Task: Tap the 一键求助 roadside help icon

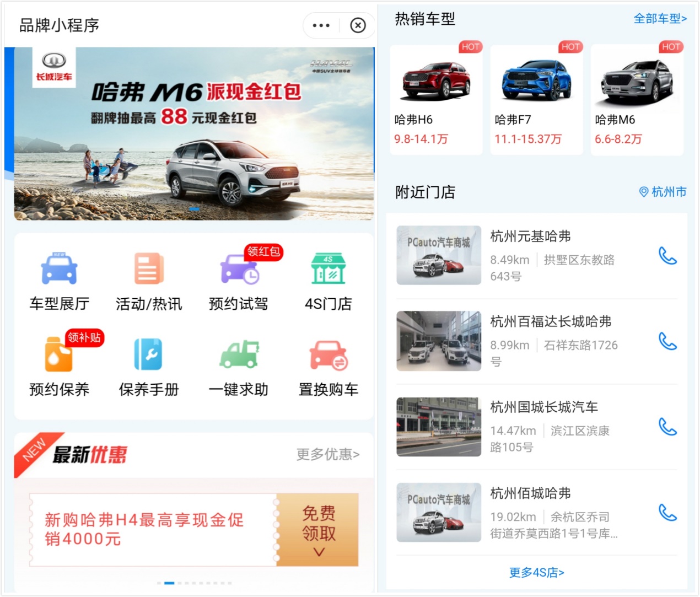Action: (239, 354)
